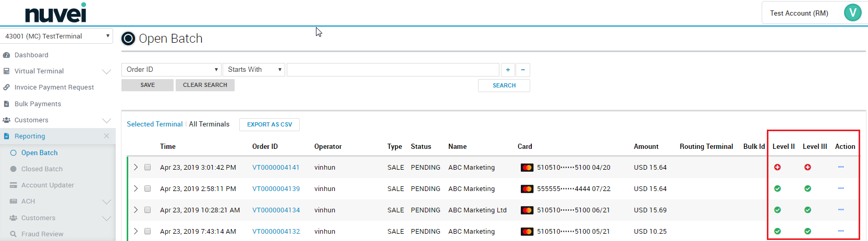Open the action menu for order VT0000004134
This screenshot has height=241, width=868.
click(841, 210)
